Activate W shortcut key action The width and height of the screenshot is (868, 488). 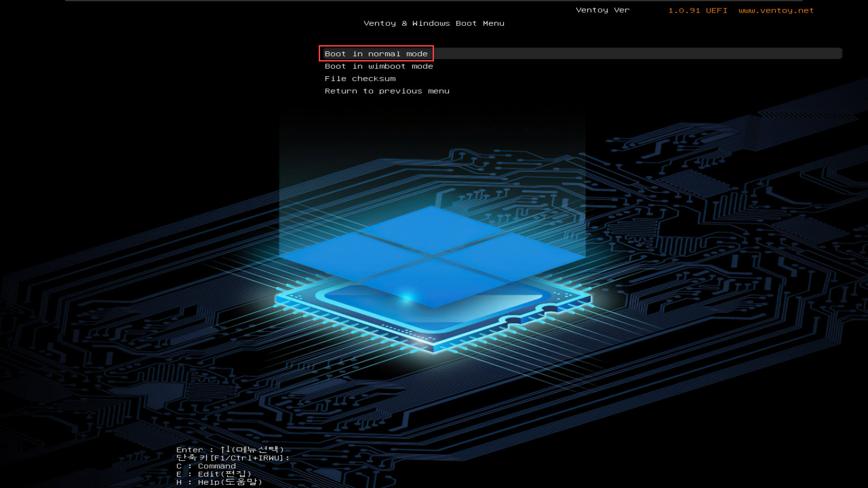379,66
